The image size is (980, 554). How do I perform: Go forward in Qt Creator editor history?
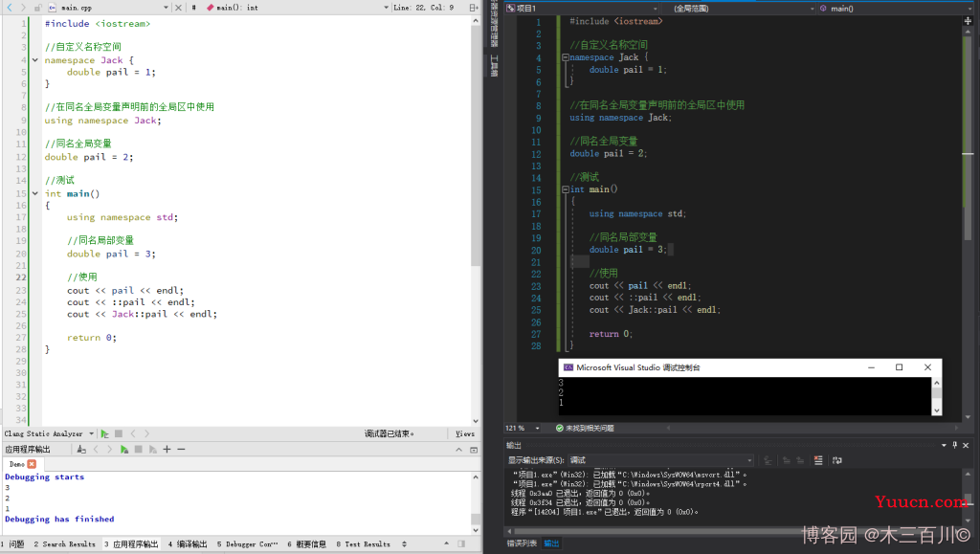coord(23,8)
